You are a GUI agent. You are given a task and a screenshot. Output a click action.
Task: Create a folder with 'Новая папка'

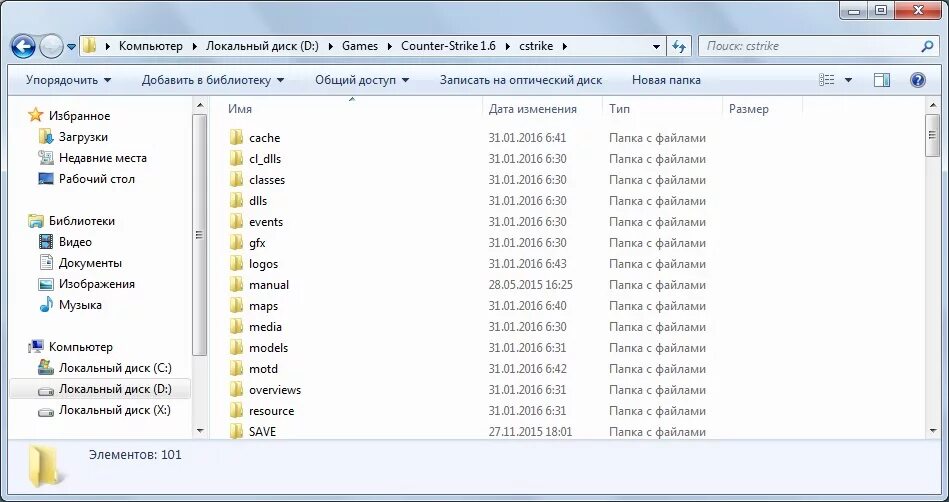666,80
